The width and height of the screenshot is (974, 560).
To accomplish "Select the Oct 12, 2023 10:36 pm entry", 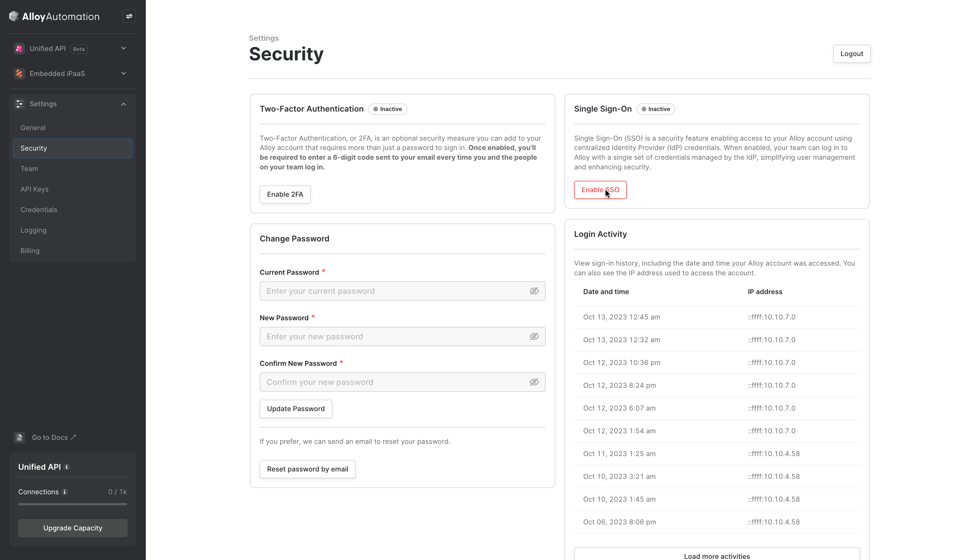I will tap(717, 363).
